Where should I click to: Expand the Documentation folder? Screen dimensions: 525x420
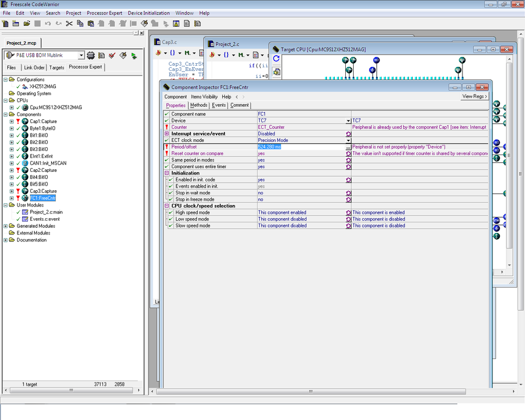pyautogui.click(x=5, y=240)
